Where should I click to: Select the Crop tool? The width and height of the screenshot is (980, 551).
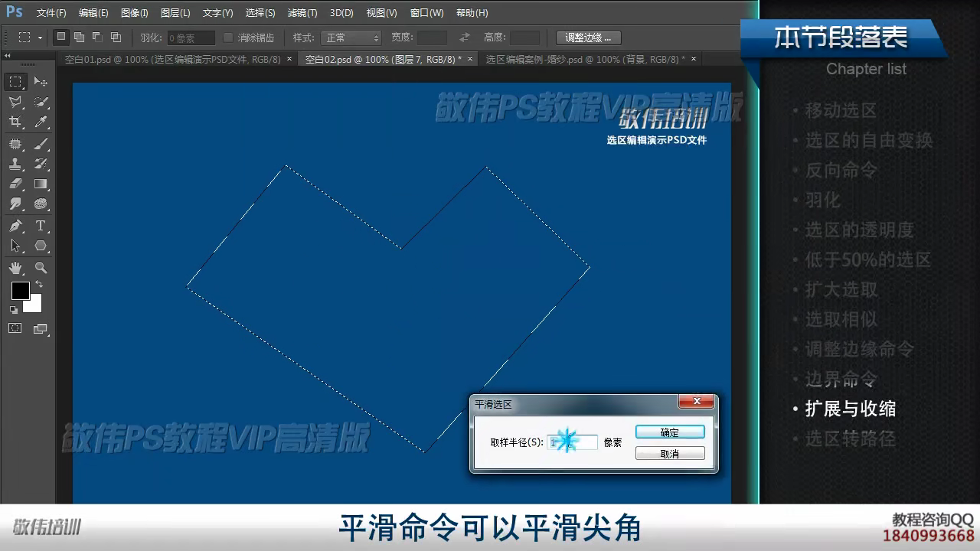(x=15, y=122)
